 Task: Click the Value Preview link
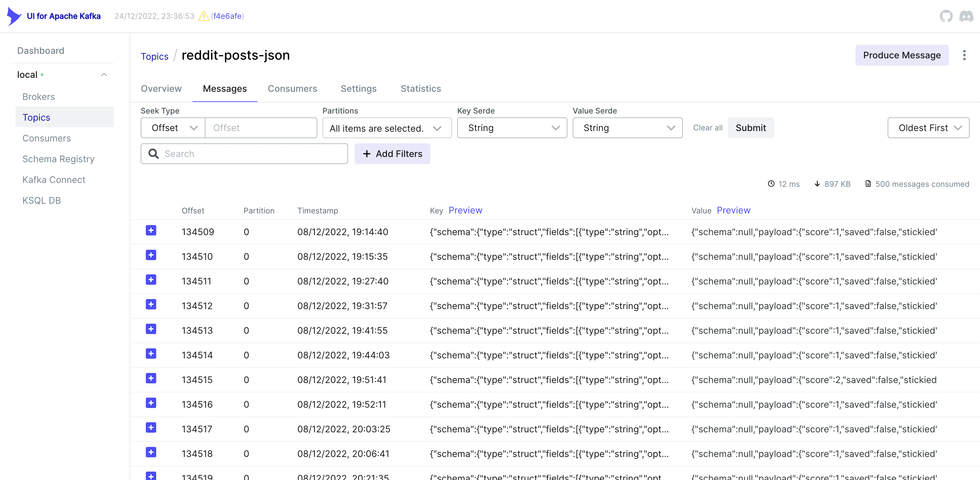733,210
